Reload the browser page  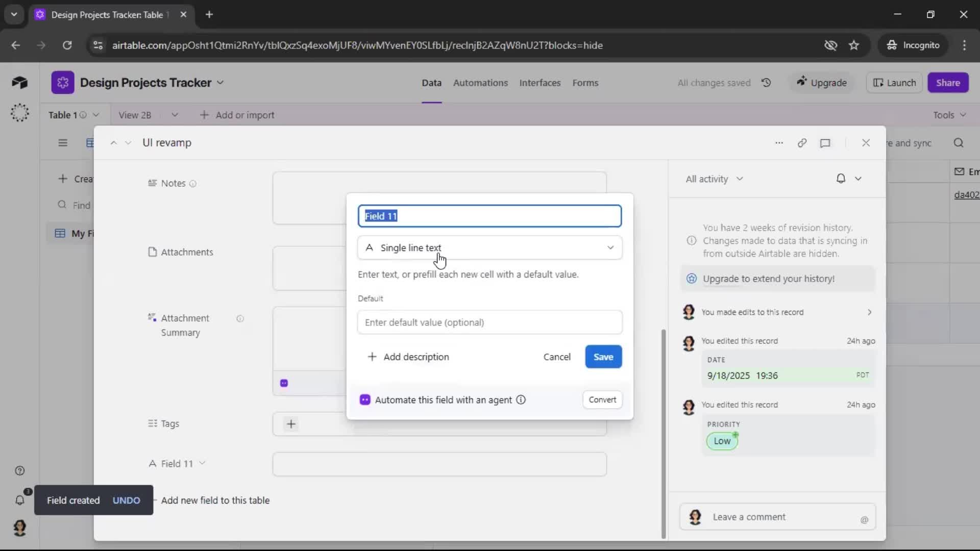coord(67,45)
